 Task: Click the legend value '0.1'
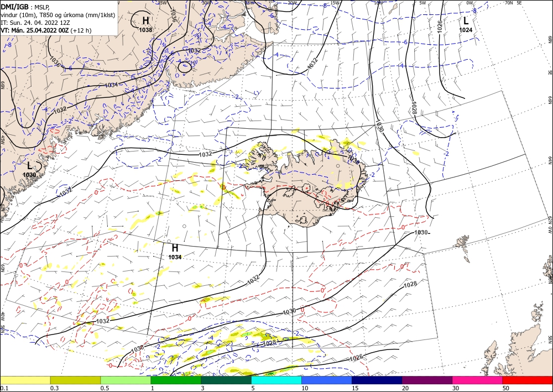[x=3, y=388]
